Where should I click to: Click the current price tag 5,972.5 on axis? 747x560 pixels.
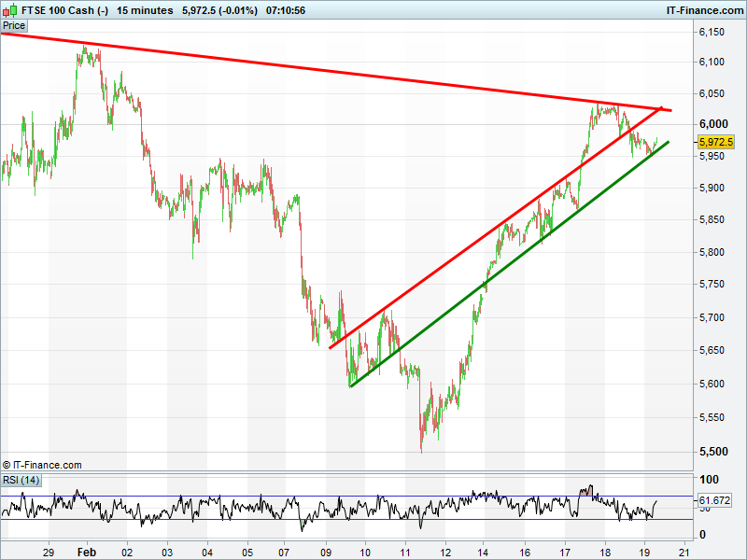[716, 142]
